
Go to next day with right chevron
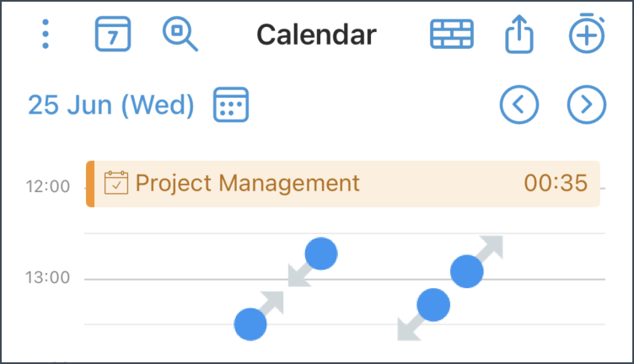click(x=587, y=104)
